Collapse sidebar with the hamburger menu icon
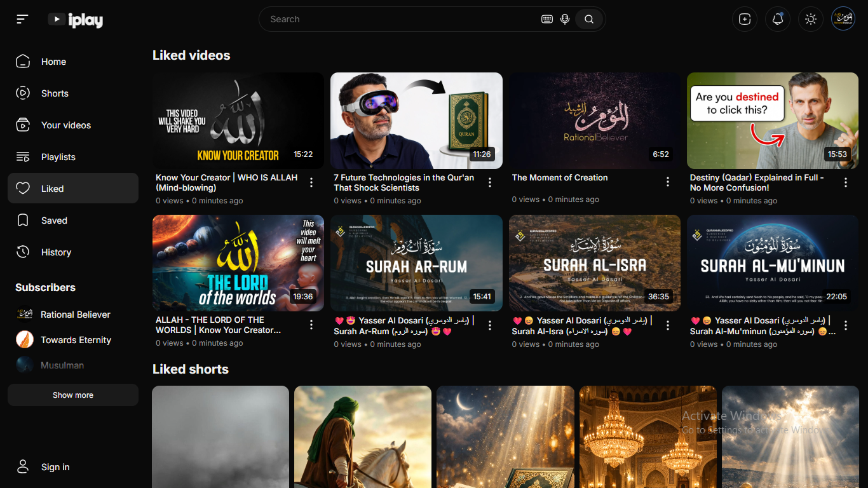 pyautogui.click(x=22, y=19)
